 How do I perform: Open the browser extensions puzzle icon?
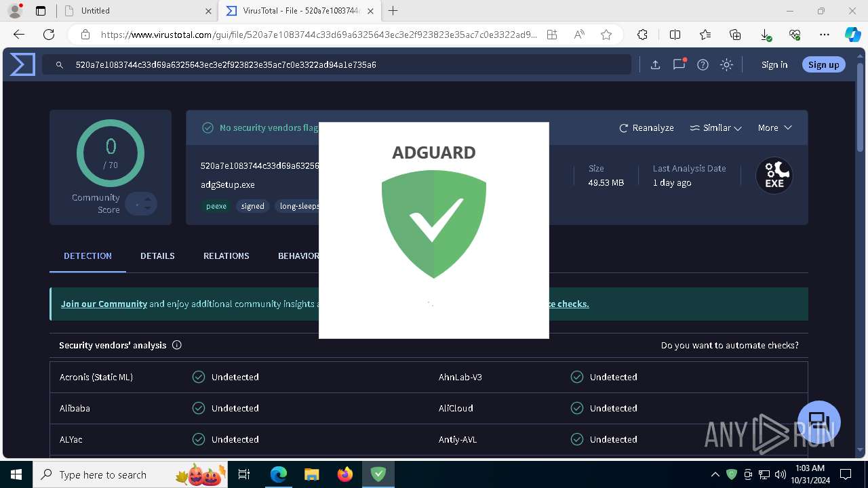click(x=642, y=35)
